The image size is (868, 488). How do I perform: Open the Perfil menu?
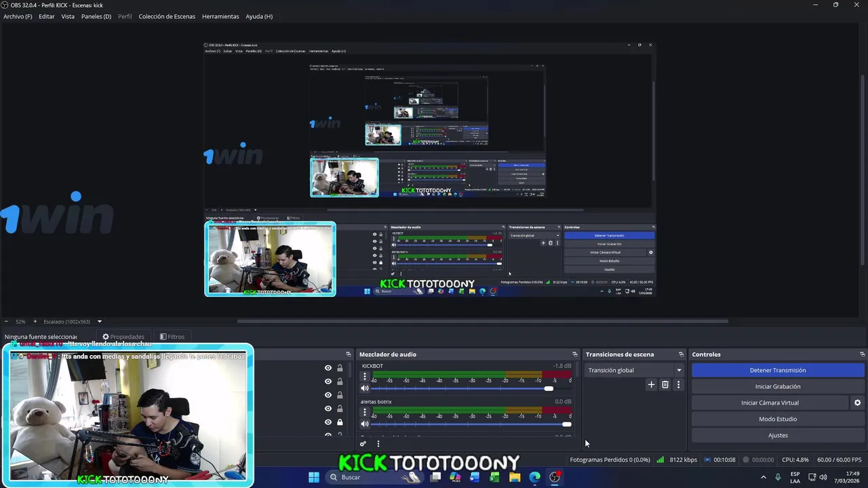125,16
